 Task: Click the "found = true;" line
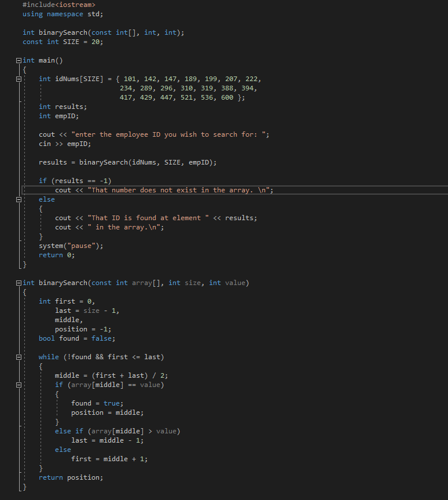(x=97, y=403)
